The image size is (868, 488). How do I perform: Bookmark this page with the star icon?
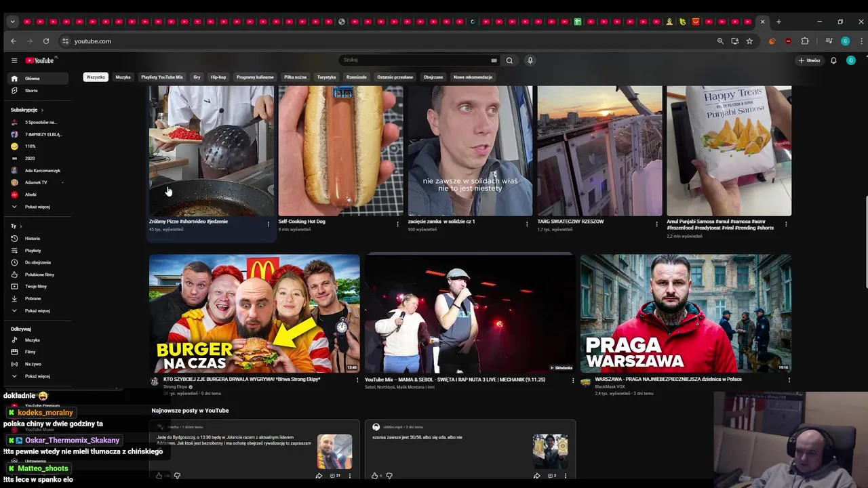[x=749, y=41]
